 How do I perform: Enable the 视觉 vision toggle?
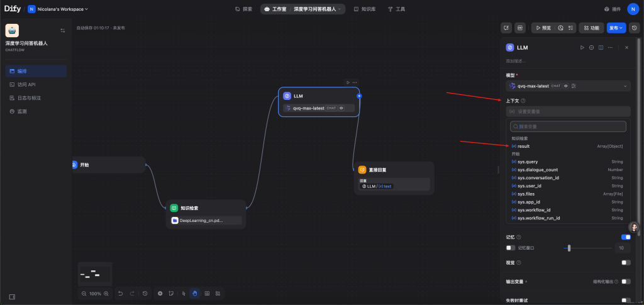tap(626, 262)
